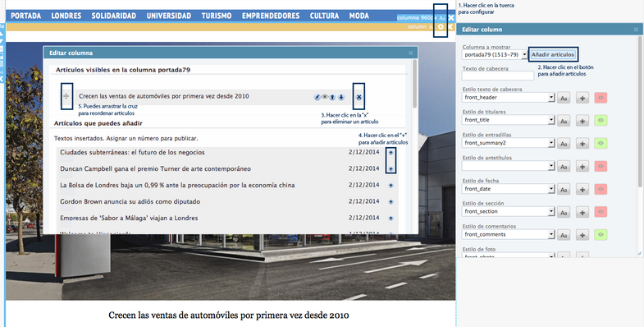The image size is (644, 327).
Task: Click the Aa icon on the yellow column bar
Action: pos(432,27)
